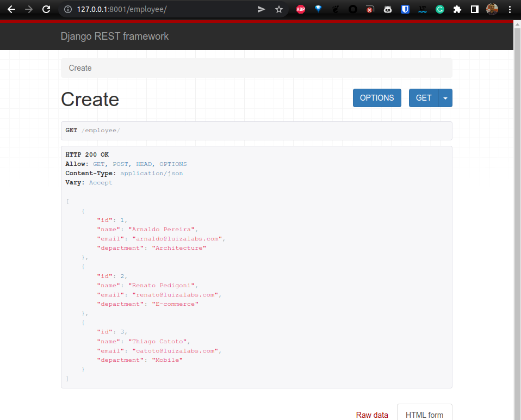Share this page with the send icon
The width and height of the screenshot is (521, 420).
[x=262, y=9]
